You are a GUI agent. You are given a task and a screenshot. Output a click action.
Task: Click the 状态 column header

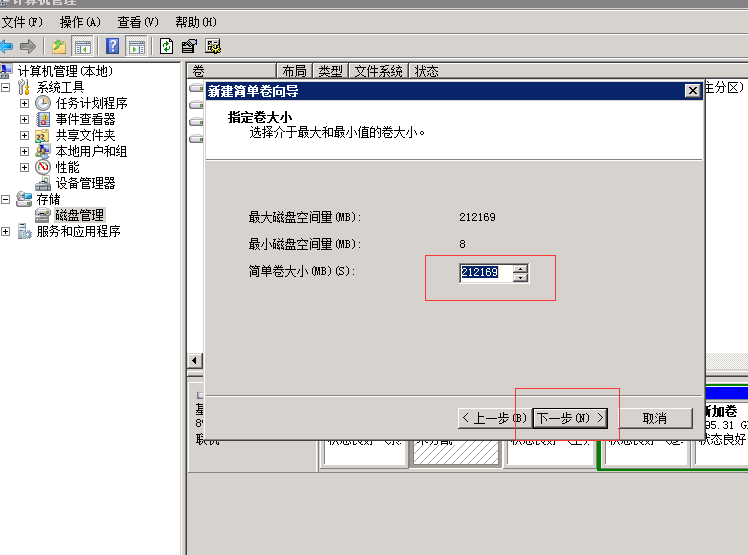coord(426,71)
